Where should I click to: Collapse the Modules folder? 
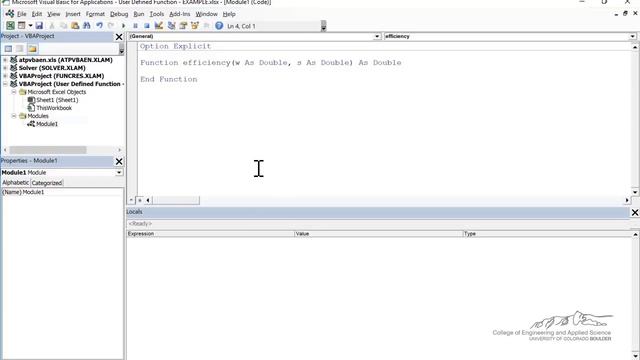point(14,116)
